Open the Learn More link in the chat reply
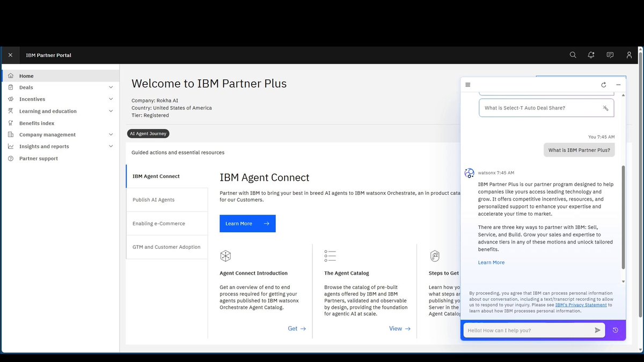 click(x=491, y=263)
